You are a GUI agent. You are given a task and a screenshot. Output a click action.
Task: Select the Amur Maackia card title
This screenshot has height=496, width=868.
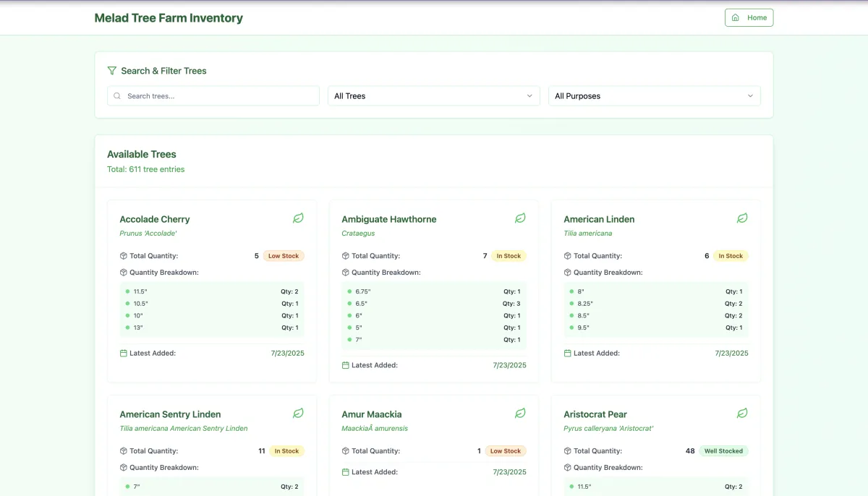(372, 414)
